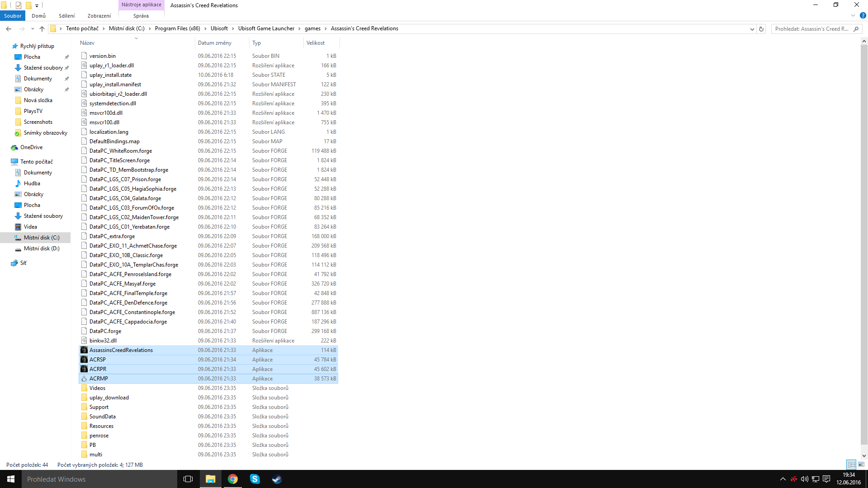Screen dimensions: 868x488
Task: Click the Back navigation arrow
Action: [x=9, y=29]
